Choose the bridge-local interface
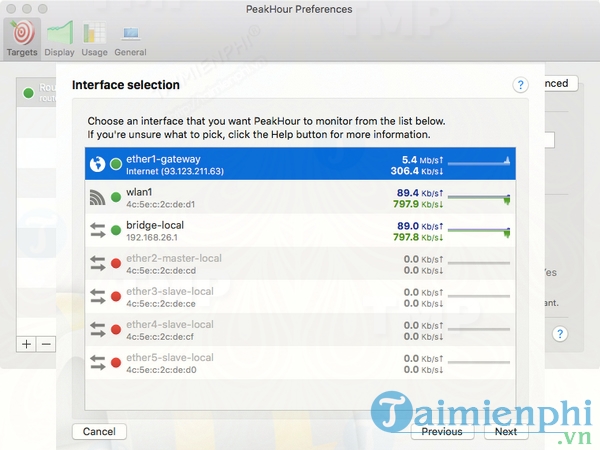The image size is (600, 450). tap(300, 230)
